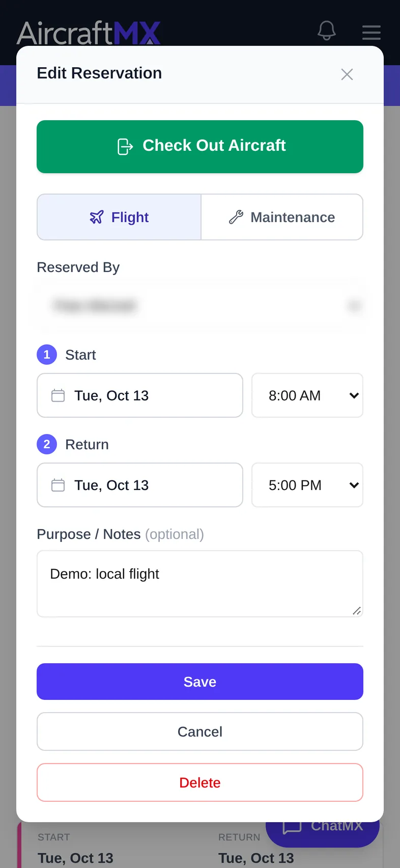Screen dimensions: 400x868
Task: Click the ChatMX chat bubble icon
Action: coord(292,827)
